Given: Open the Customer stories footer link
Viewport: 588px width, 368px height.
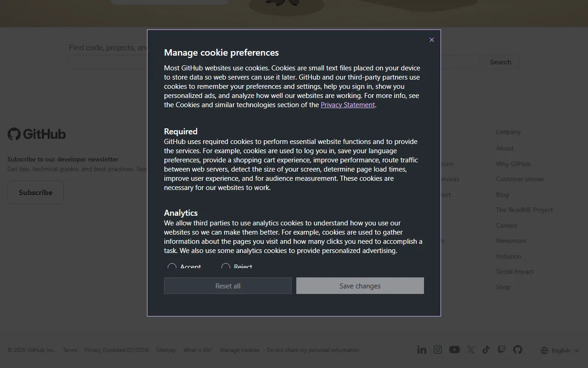Looking at the screenshot, I should coord(520,179).
